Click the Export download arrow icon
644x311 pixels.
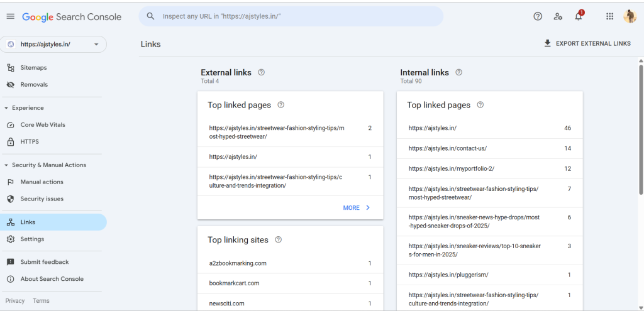click(547, 43)
